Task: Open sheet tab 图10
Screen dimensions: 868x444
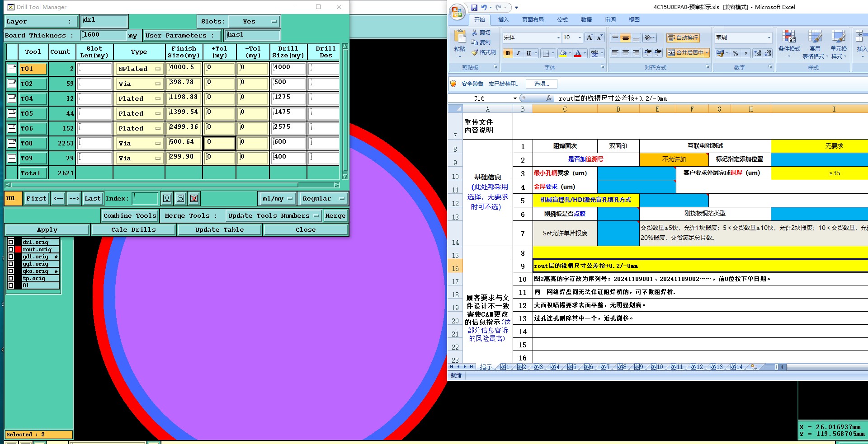Action: 657,367
